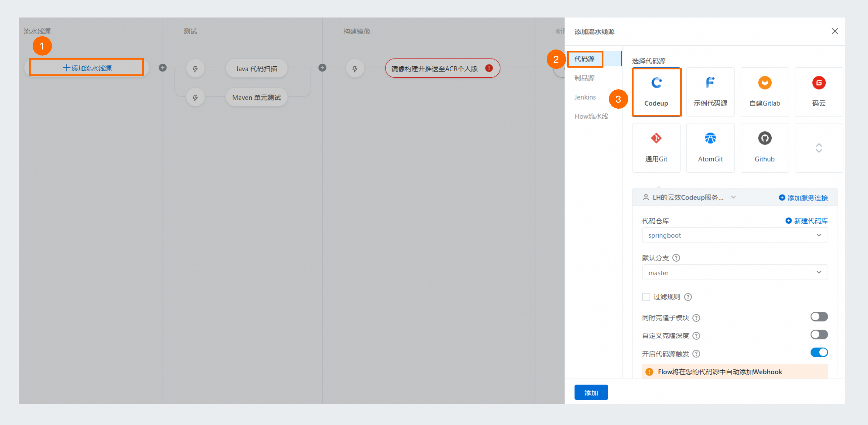The height and width of the screenshot is (425, 868).
Task: Click the blue 添加 button
Action: click(591, 392)
